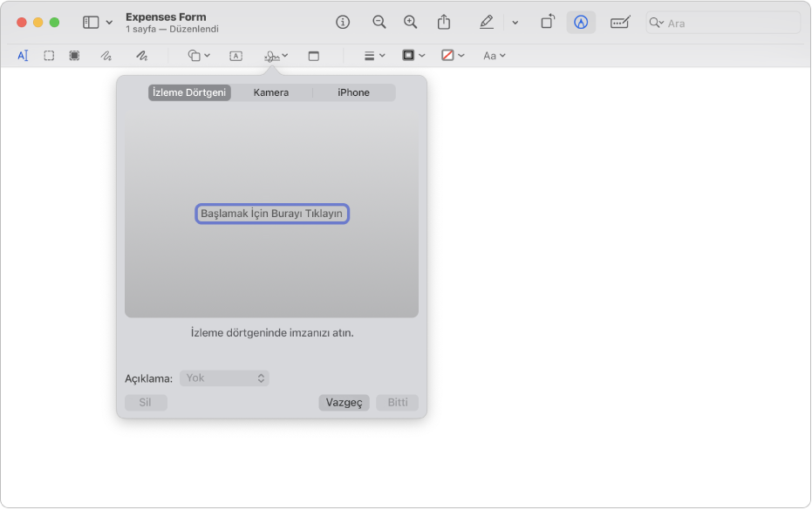Open the Açıklama dropdown showing Yok
The image size is (812, 510).
coord(224,378)
